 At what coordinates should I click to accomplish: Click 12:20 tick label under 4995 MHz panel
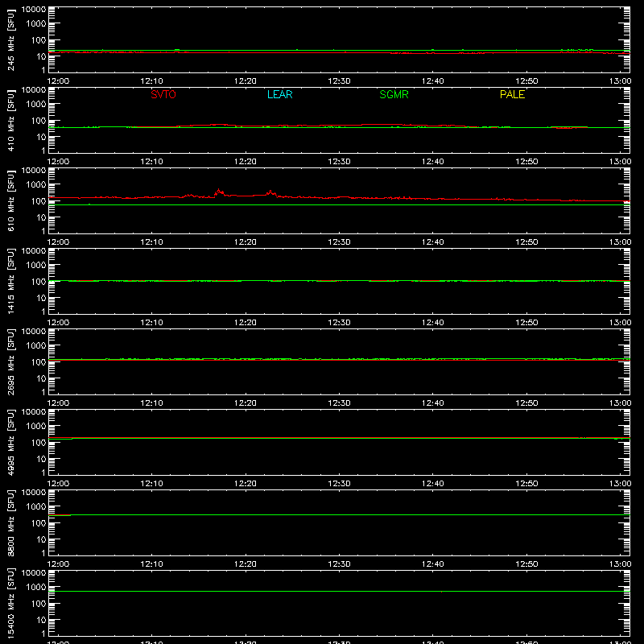tap(246, 484)
